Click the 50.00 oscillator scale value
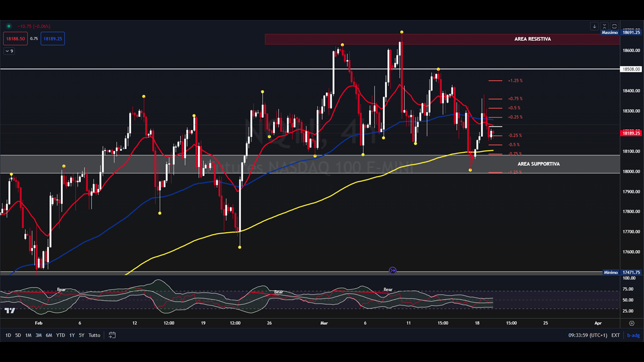Image resolution: width=644 pixels, height=362 pixels. coord(628,300)
